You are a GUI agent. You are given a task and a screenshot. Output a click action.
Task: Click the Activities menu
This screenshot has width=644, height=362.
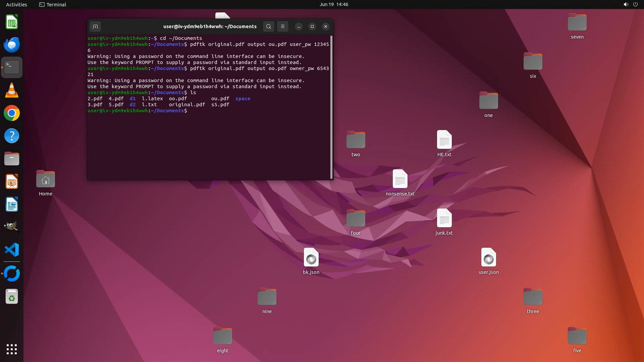(16, 4)
